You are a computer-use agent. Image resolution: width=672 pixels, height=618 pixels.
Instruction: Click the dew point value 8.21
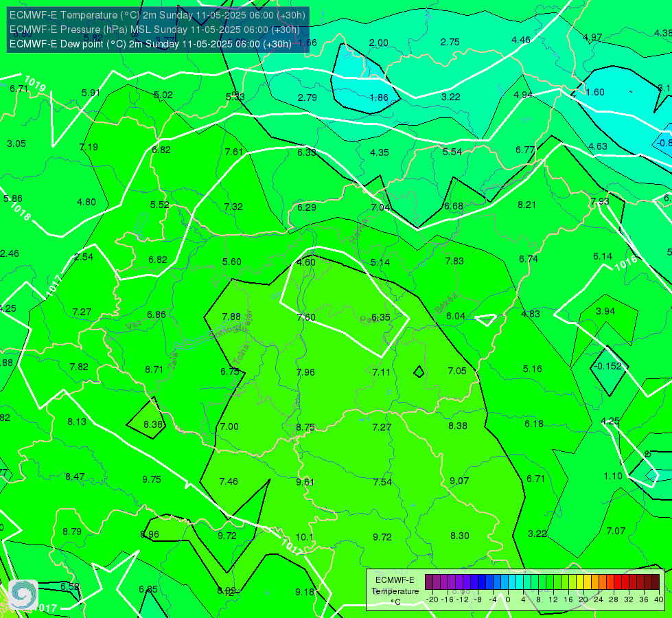point(526,205)
